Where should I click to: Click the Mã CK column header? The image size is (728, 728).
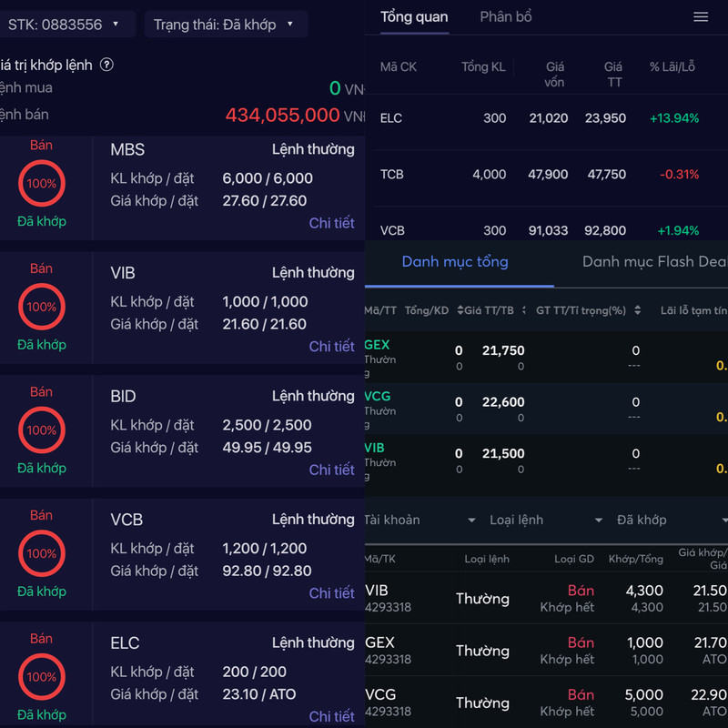click(399, 66)
